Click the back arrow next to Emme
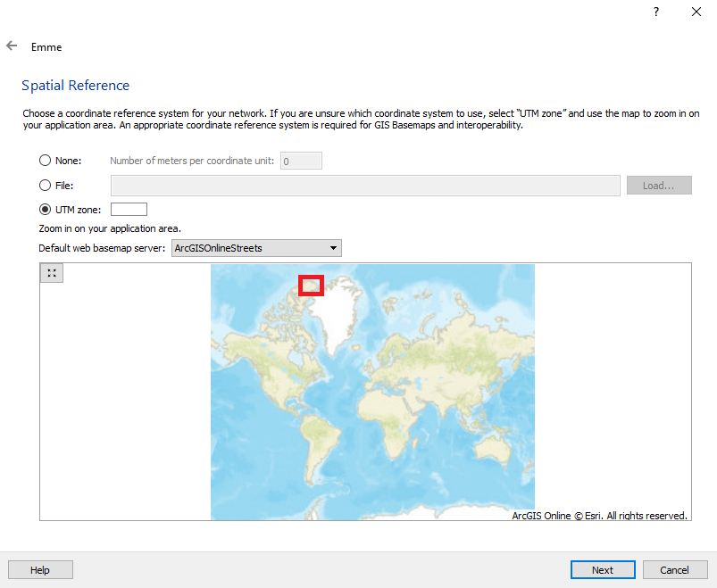 click(12, 46)
